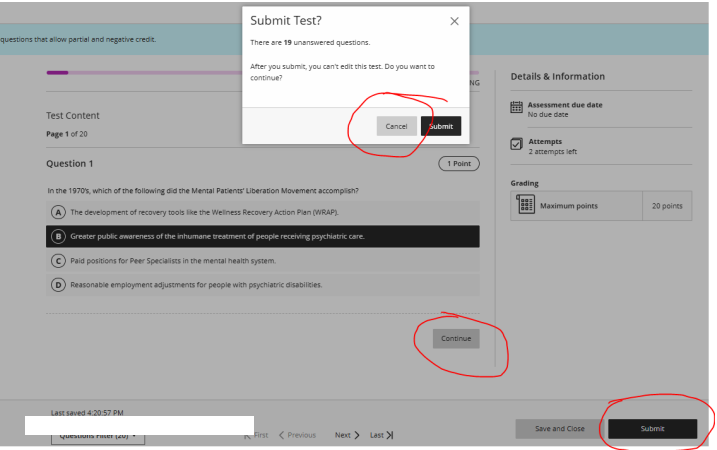Go to the Next question page

click(347, 435)
